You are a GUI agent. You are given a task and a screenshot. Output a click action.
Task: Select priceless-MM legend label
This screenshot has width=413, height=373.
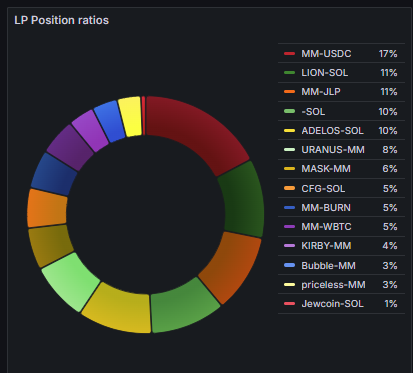click(x=333, y=285)
